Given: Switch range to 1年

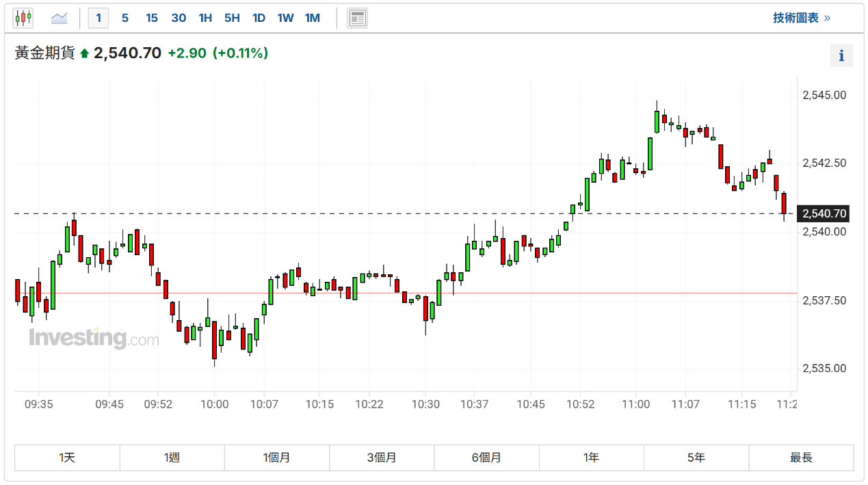Looking at the screenshot, I should click(592, 458).
